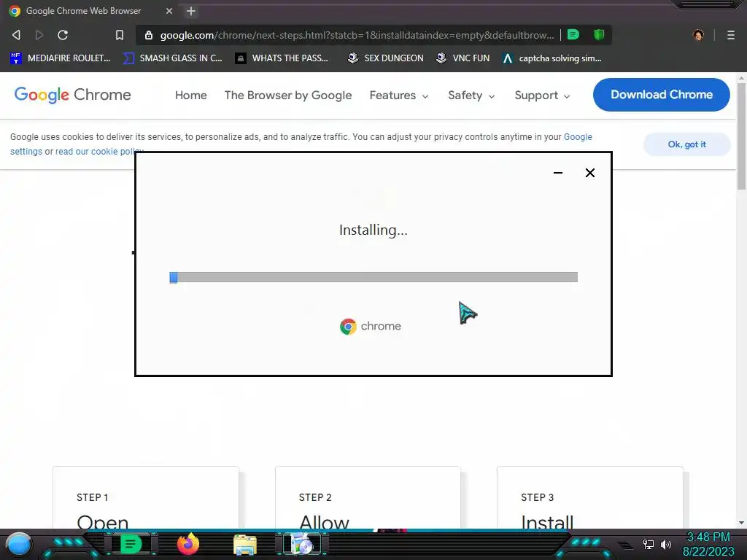
Task: Close the Google Chrome Web Browser tab
Action: [169, 11]
